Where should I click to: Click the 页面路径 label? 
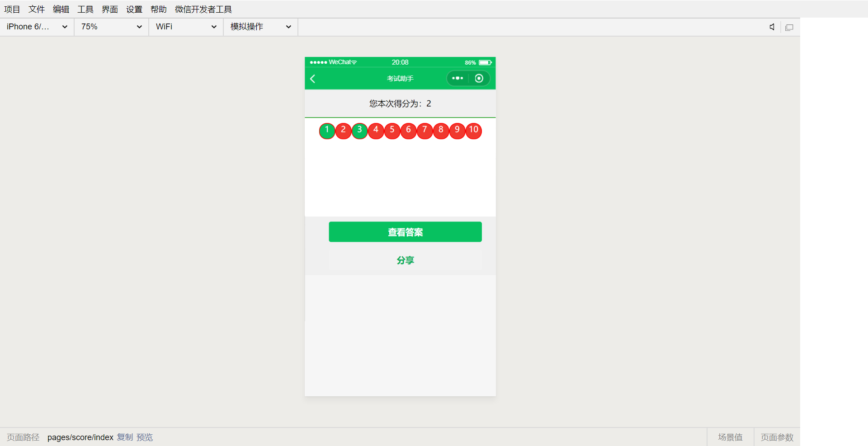(x=23, y=437)
